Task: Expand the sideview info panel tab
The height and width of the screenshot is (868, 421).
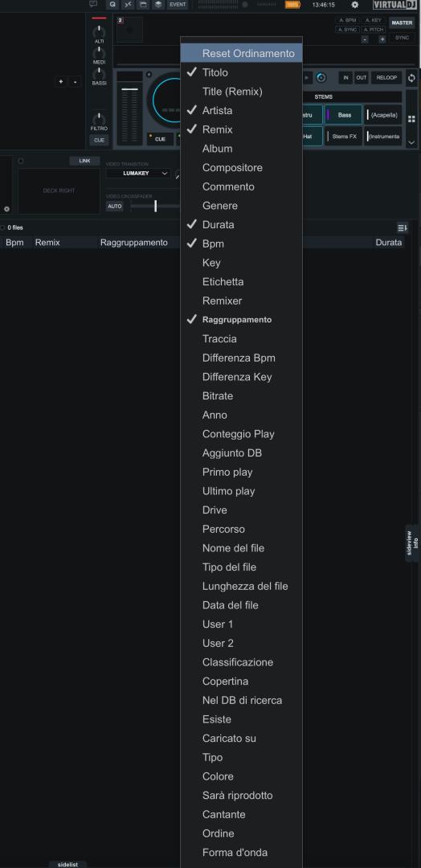Action: tap(412, 543)
